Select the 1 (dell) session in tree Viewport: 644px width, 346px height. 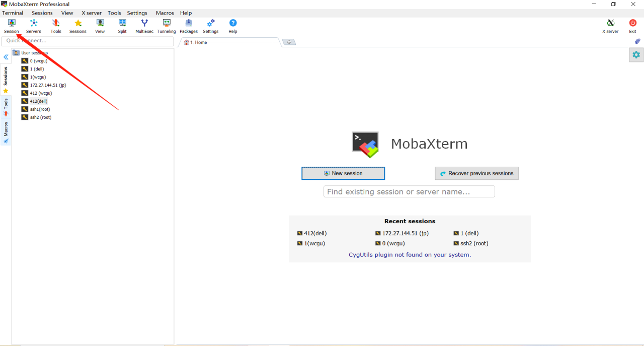pos(33,69)
